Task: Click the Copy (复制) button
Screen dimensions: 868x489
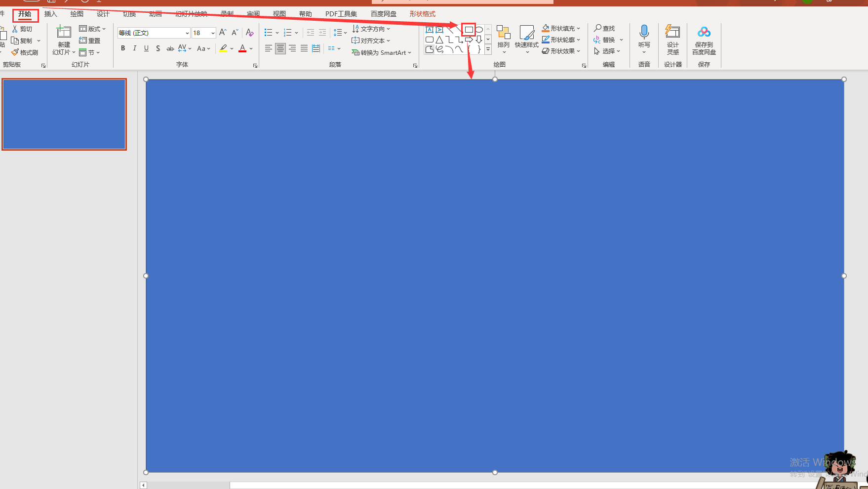Action: click(x=22, y=41)
